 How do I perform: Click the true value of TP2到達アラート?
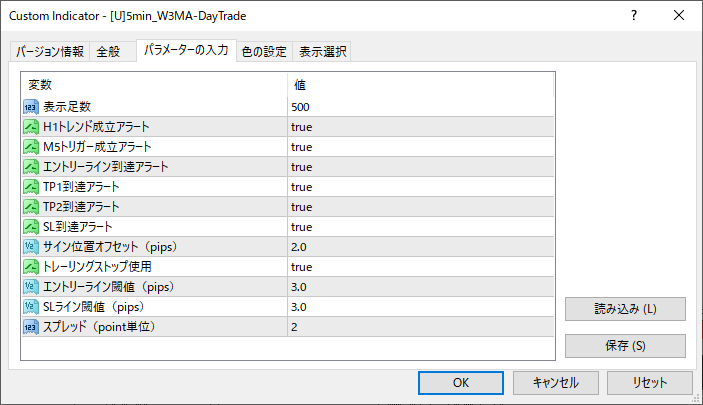click(302, 207)
